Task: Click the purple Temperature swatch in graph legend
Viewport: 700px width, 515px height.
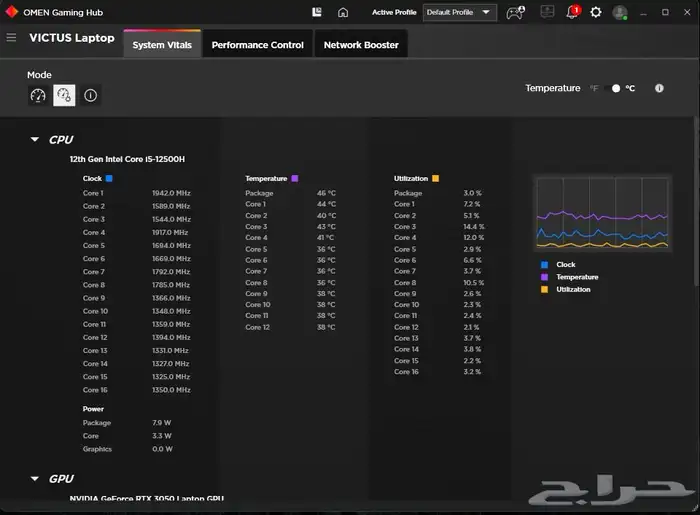Action: [544, 277]
